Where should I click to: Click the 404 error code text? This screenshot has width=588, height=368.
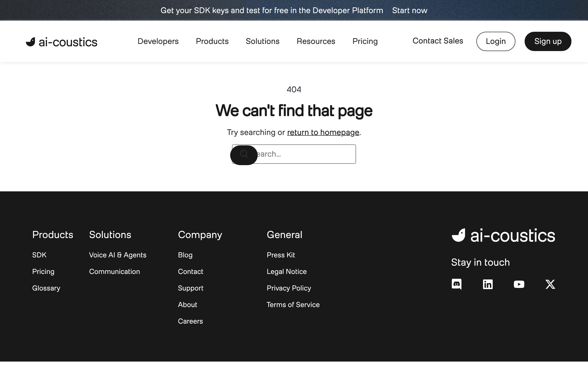click(x=294, y=89)
